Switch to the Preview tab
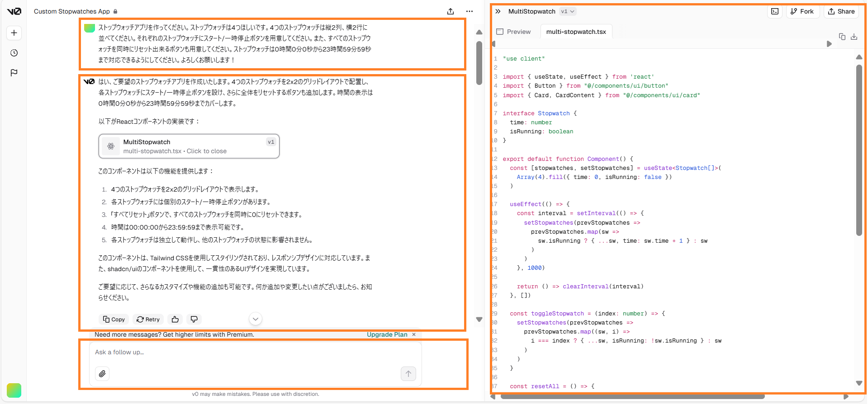Viewport: 868px width, 404px height. click(x=513, y=32)
